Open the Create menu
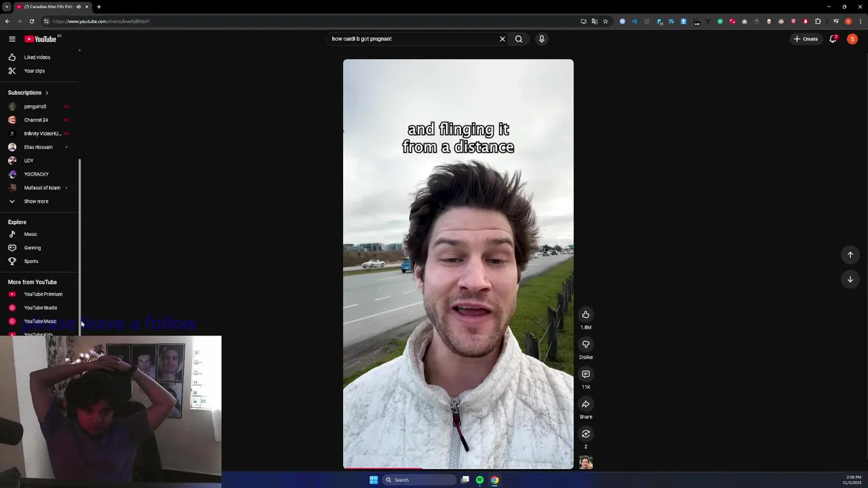Viewport: 868px width, 488px height. [x=806, y=39]
